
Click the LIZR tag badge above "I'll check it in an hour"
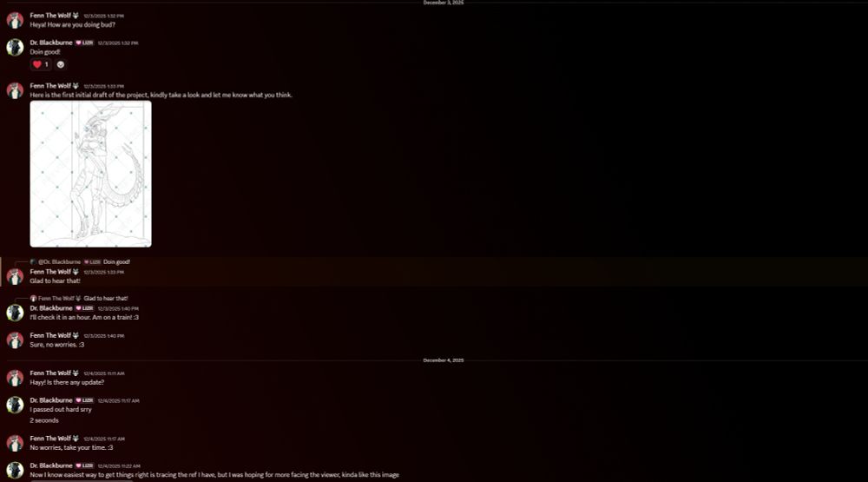coord(85,308)
